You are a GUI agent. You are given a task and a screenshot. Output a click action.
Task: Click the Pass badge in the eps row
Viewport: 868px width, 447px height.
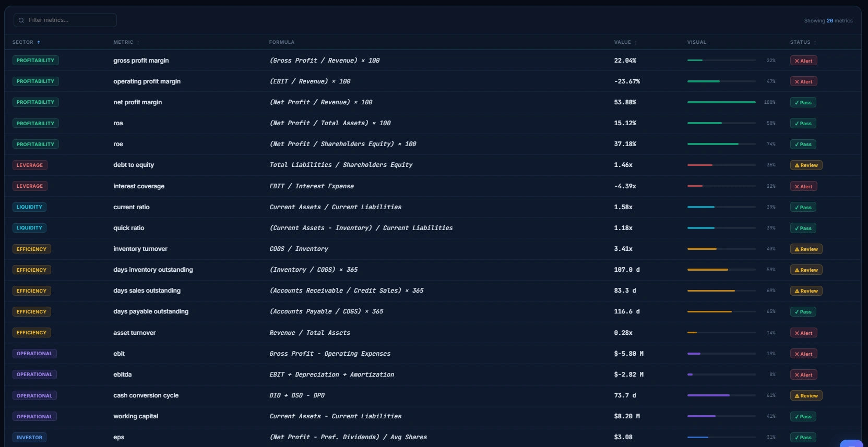tap(803, 437)
